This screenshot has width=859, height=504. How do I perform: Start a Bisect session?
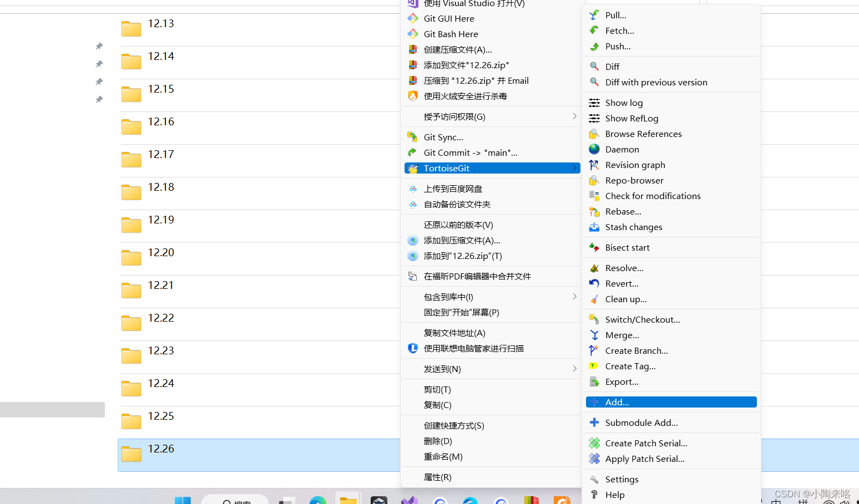(627, 247)
